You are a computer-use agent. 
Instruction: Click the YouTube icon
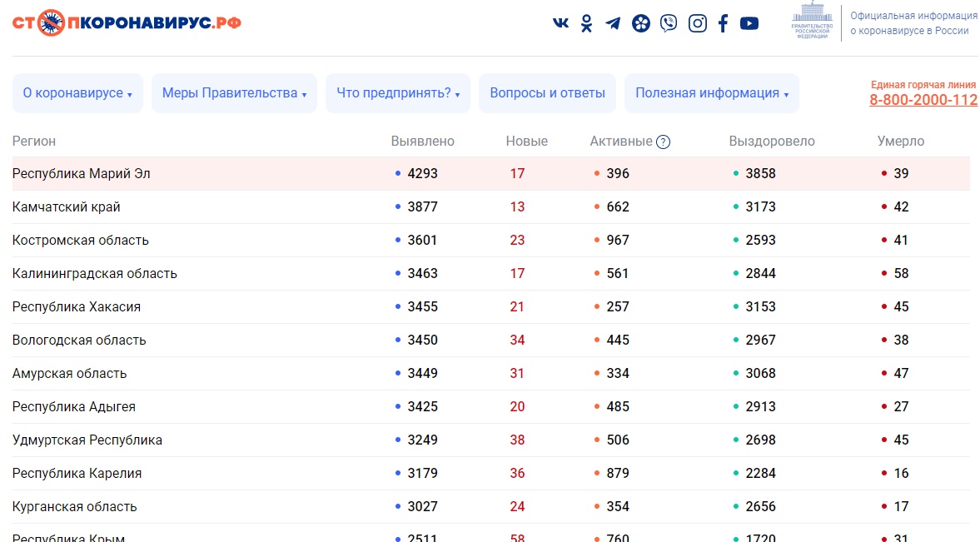click(x=749, y=23)
